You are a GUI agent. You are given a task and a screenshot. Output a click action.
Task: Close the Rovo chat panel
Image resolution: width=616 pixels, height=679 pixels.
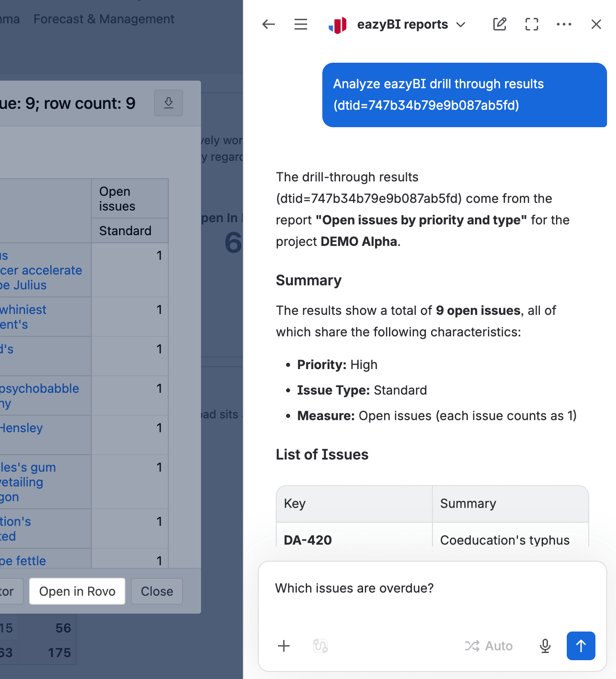pyautogui.click(x=596, y=24)
